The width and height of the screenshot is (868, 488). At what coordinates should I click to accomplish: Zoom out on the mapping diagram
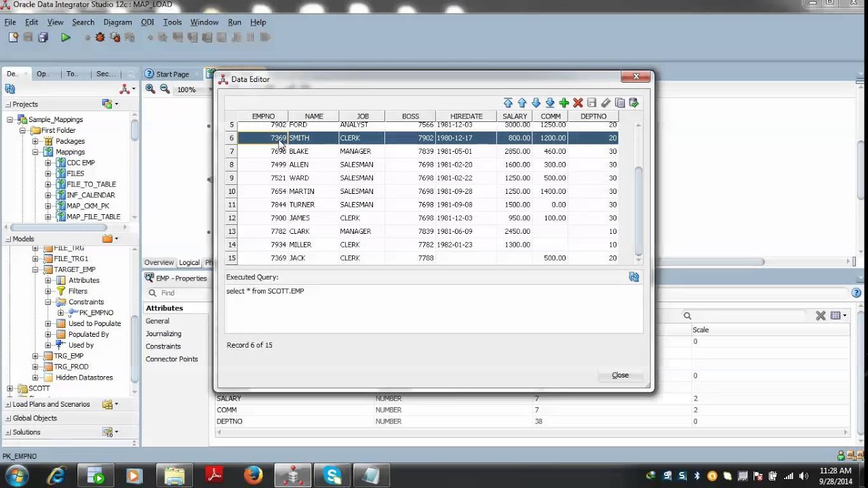pos(165,89)
